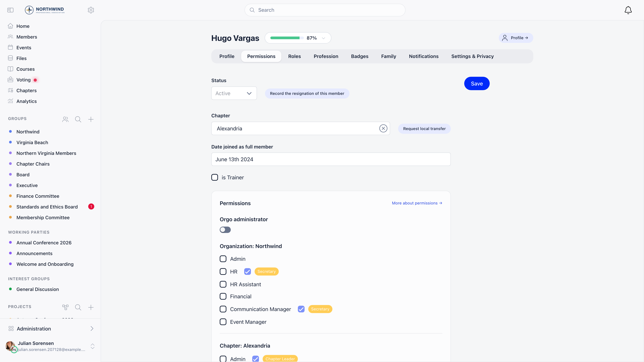This screenshot has width=644, height=362.
Task: Add a new group plus icon
Action: pyautogui.click(x=91, y=119)
